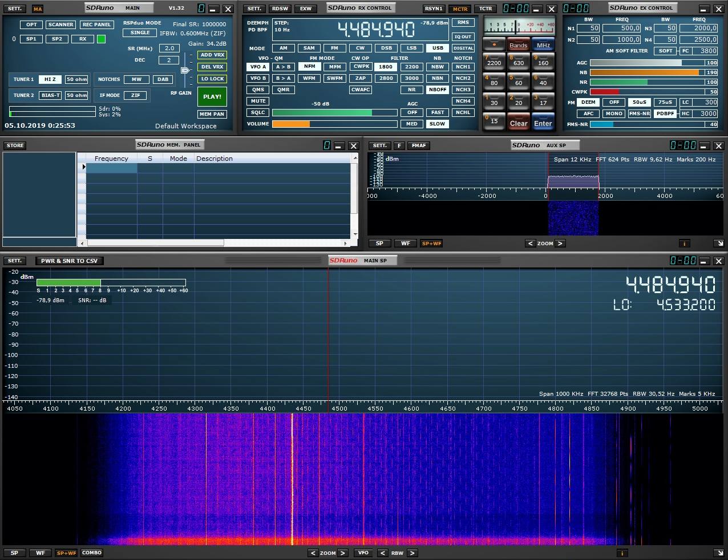Screen dimensions: 728x560
Task: Select the 40 band key on keypad
Action: pyautogui.click(x=543, y=82)
